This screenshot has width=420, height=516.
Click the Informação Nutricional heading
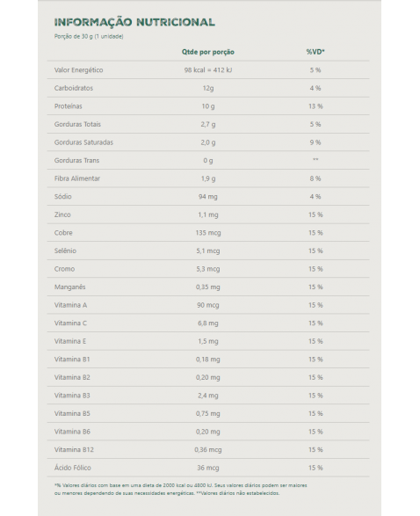click(x=134, y=22)
